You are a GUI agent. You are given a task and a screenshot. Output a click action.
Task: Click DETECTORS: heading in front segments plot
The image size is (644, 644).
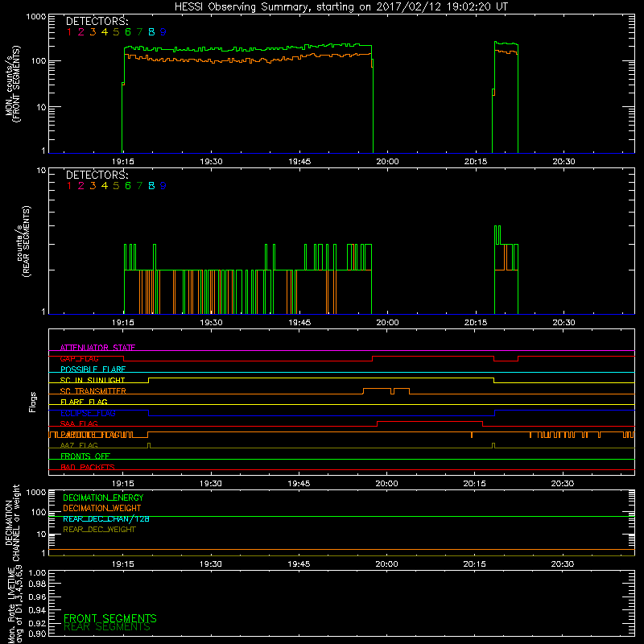(97, 22)
